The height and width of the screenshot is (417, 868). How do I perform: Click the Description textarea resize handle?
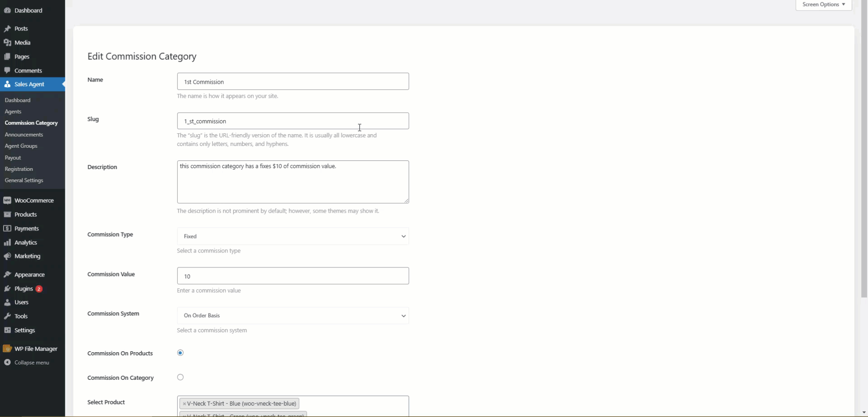[406, 200]
